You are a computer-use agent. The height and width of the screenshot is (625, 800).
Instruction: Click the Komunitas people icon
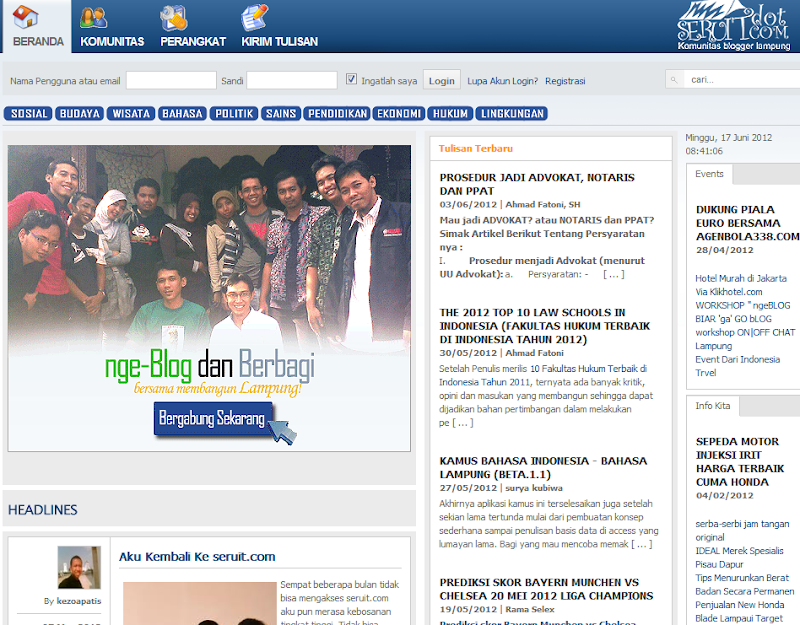tap(93, 17)
